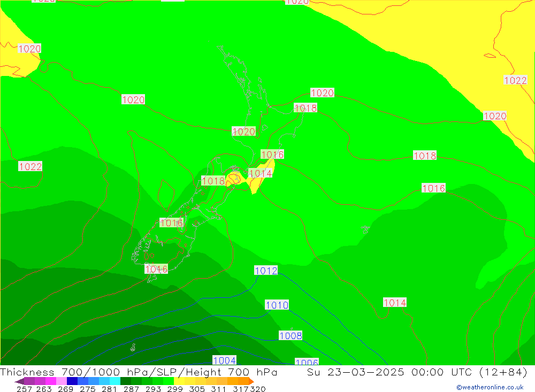The width and height of the screenshot is (535, 392).
Task: Click the 1016 label at South Island's southern tip
Action: click(x=156, y=269)
